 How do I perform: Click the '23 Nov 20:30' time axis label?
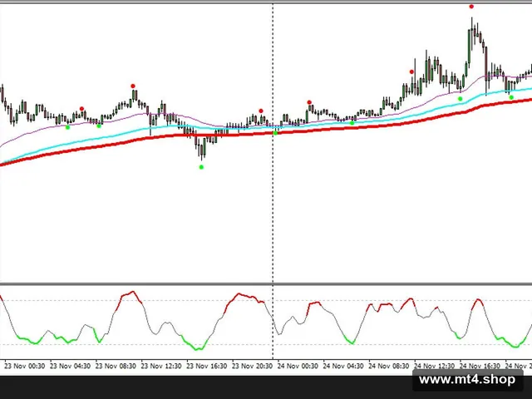coord(253,367)
